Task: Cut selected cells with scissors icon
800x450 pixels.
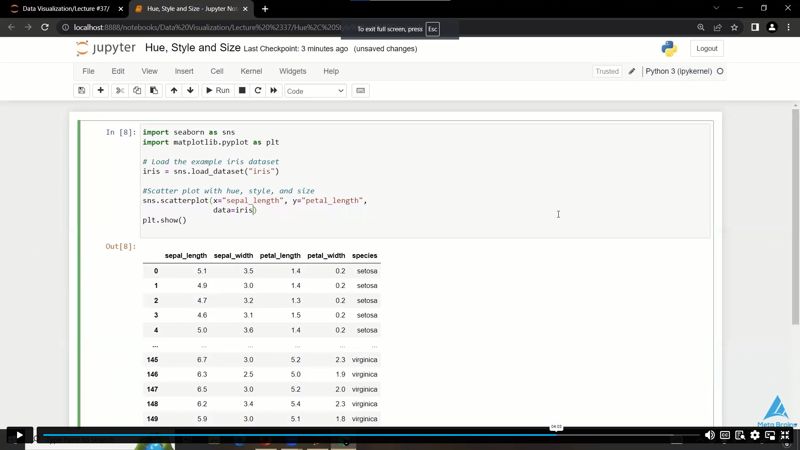Action: point(120,91)
